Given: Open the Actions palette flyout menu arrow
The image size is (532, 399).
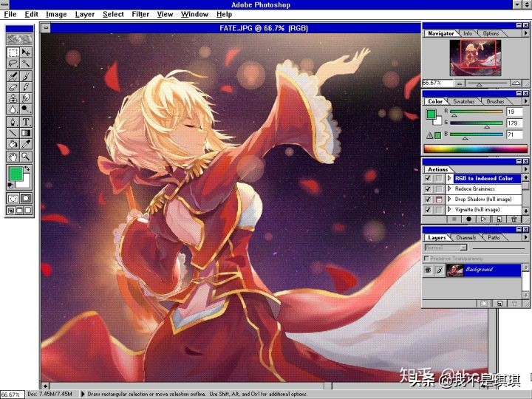Looking at the screenshot, I should coord(525,169).
